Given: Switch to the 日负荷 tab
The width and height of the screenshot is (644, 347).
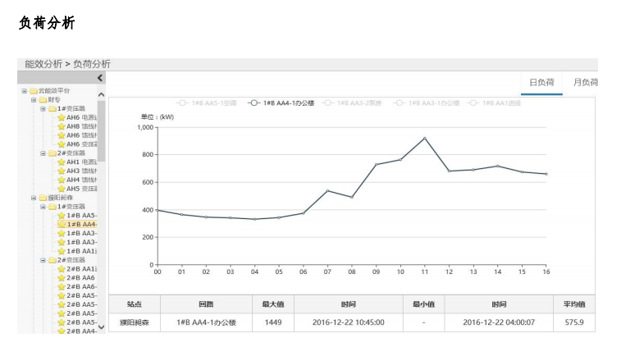Looking at the screenshot, I should [541, 83].
